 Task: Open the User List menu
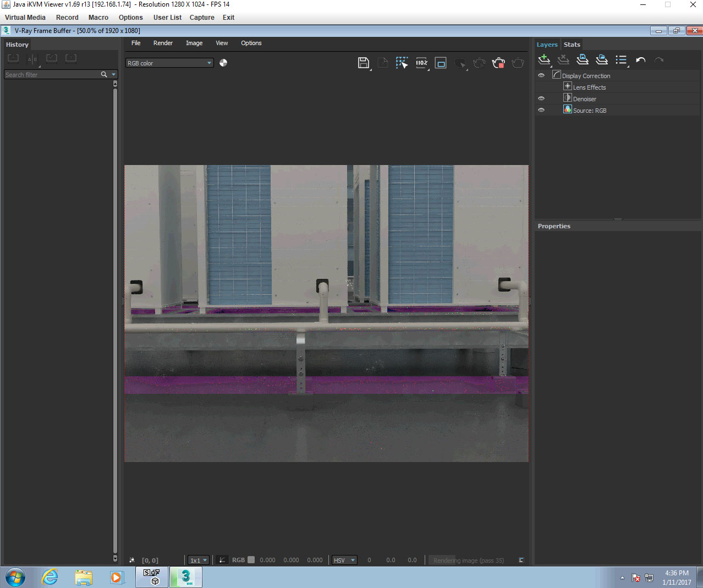coord(167,18)
